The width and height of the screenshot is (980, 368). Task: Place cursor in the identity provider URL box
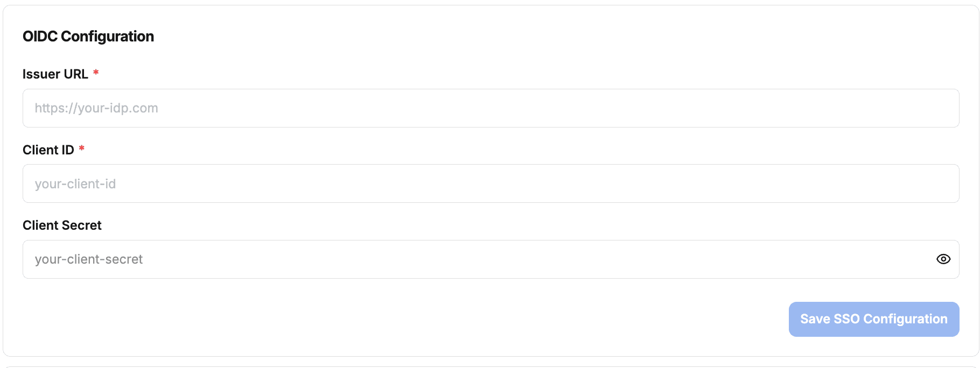[490, 108]
